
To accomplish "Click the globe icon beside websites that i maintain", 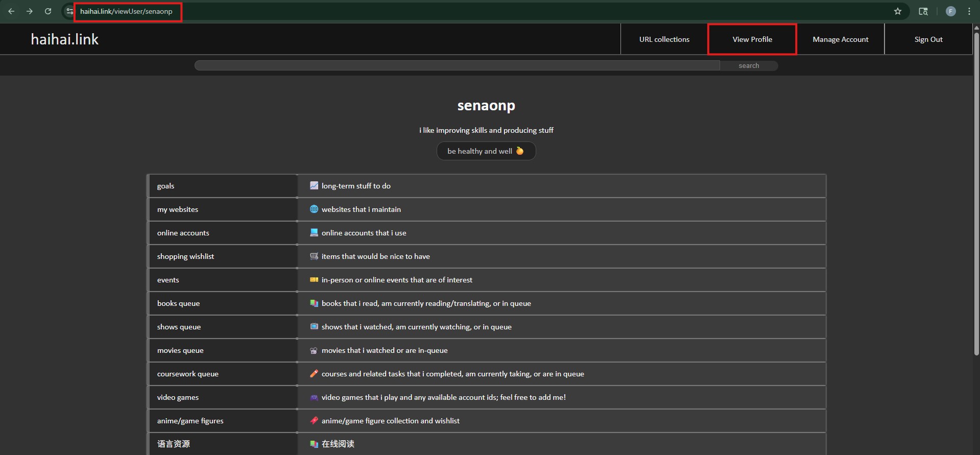I will point(314,209).
